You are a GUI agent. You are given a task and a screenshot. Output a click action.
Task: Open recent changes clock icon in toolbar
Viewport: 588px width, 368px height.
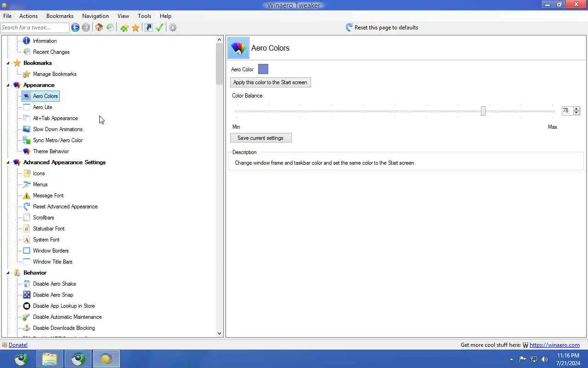(110, 28)
